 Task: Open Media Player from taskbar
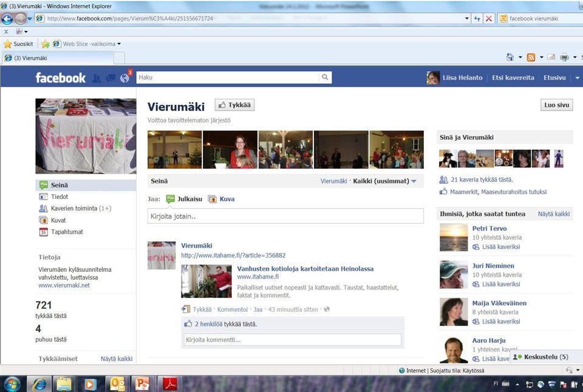[x=89, y=384]
